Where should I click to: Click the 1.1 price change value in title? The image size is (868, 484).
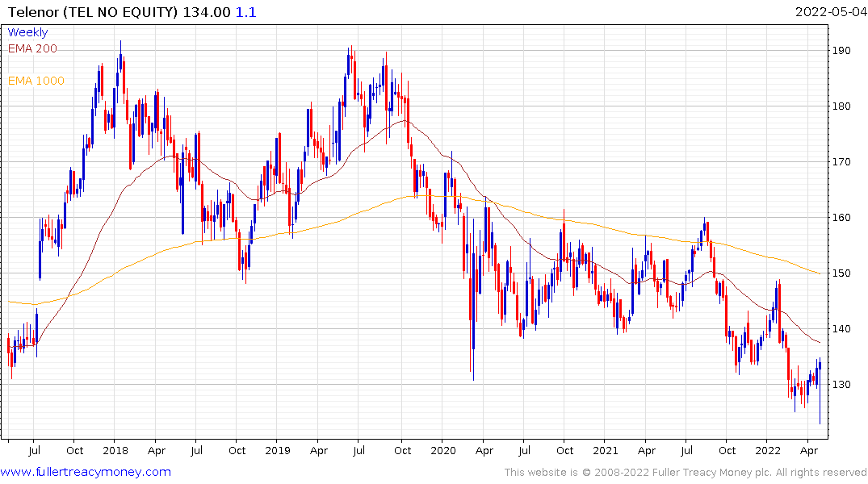246,13
